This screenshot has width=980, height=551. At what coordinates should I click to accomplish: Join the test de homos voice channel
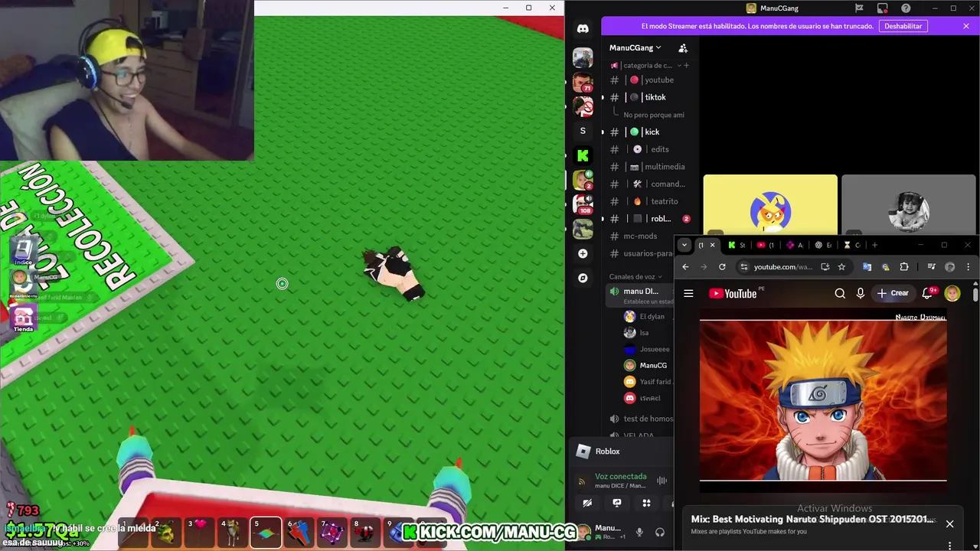642,419
